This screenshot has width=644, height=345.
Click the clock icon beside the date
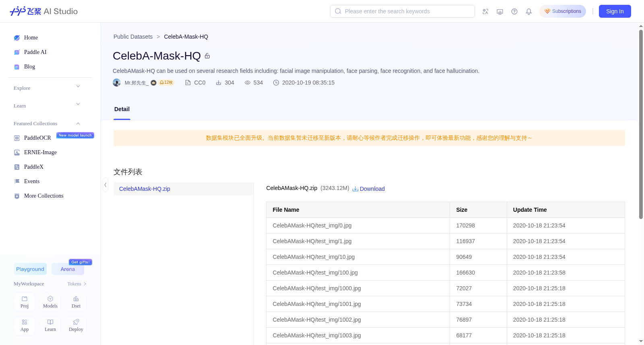point(276,83)
